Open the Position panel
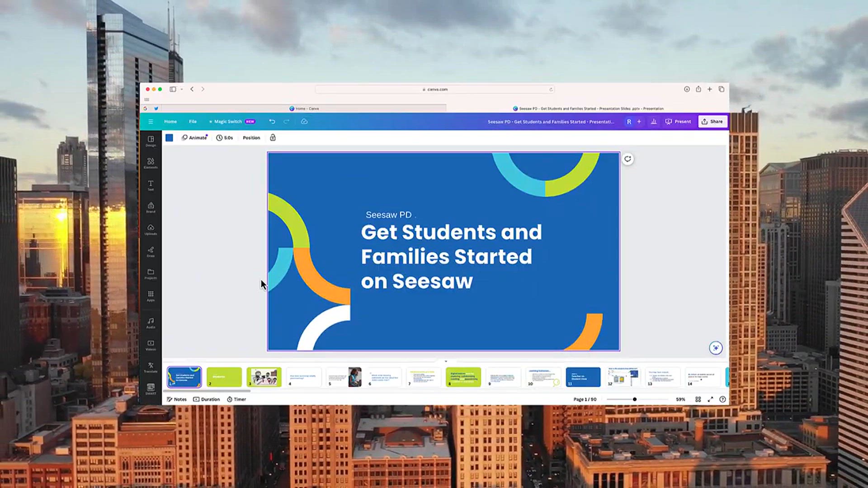Image resolution: width=868 pixels, height=488 pixels. [251, 138]
